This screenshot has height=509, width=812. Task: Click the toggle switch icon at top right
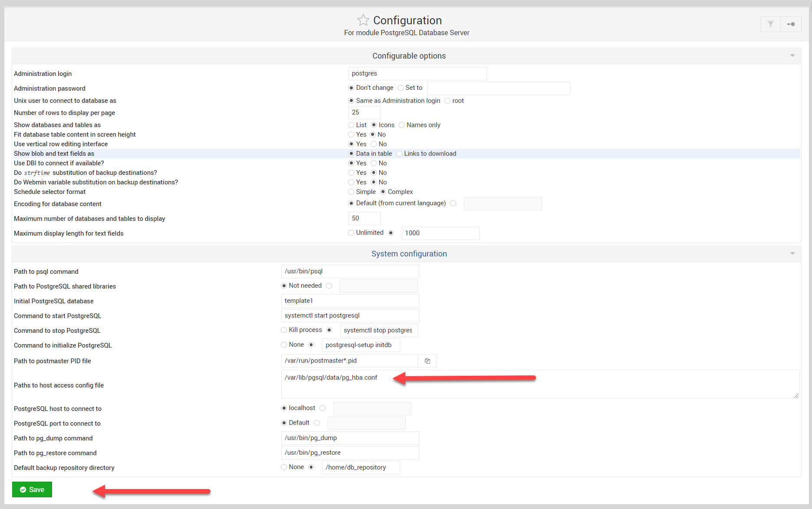coord(791,24)
